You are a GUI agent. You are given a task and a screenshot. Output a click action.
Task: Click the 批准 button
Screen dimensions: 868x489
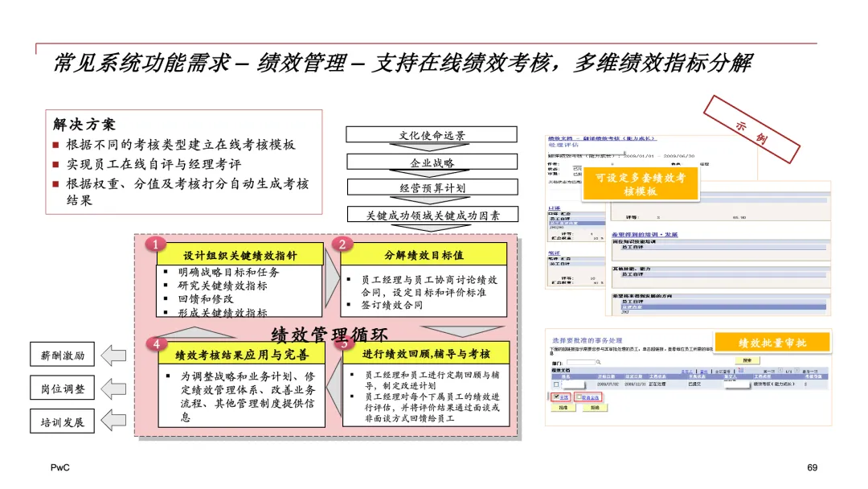(x=563, y=408)
